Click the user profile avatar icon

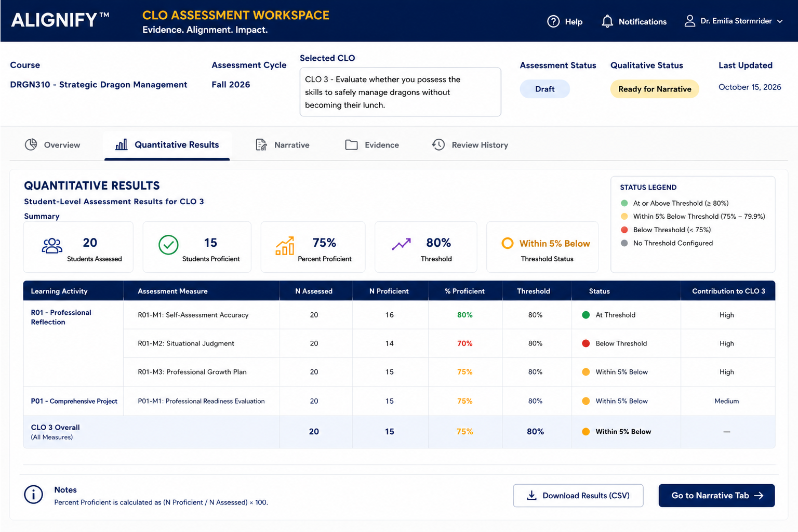pos(689,21)
